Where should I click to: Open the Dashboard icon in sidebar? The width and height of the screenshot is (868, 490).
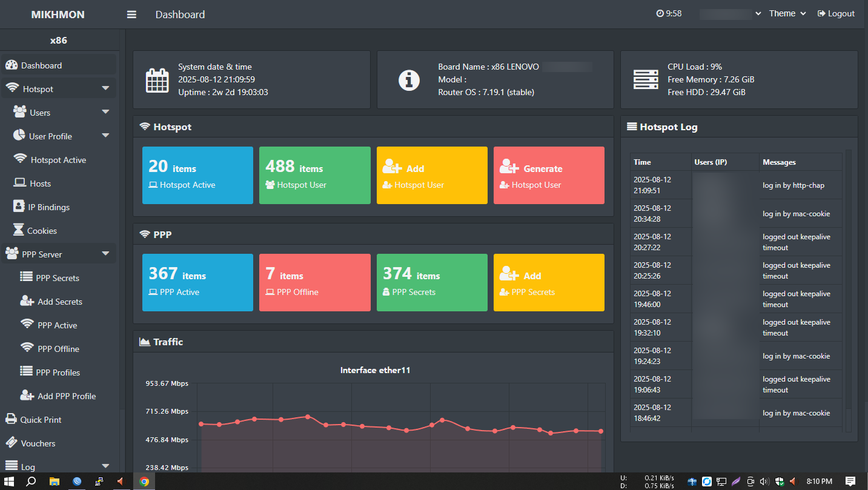tap(11, 65)
